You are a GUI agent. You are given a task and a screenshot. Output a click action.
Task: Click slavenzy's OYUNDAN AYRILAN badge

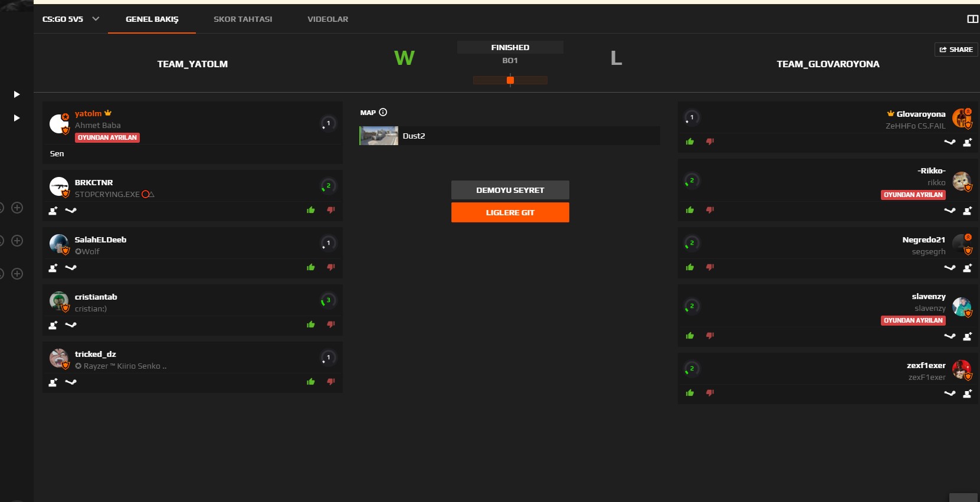click(913, 320)
